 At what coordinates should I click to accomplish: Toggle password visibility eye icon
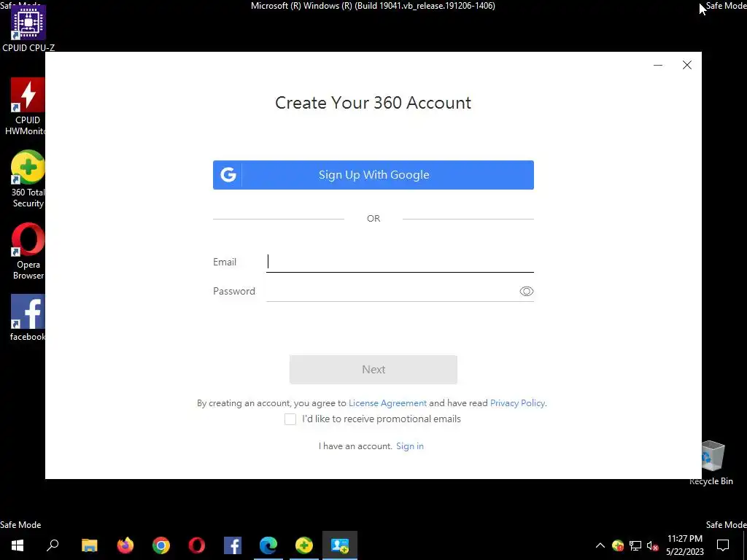click(x=526, y=292)
